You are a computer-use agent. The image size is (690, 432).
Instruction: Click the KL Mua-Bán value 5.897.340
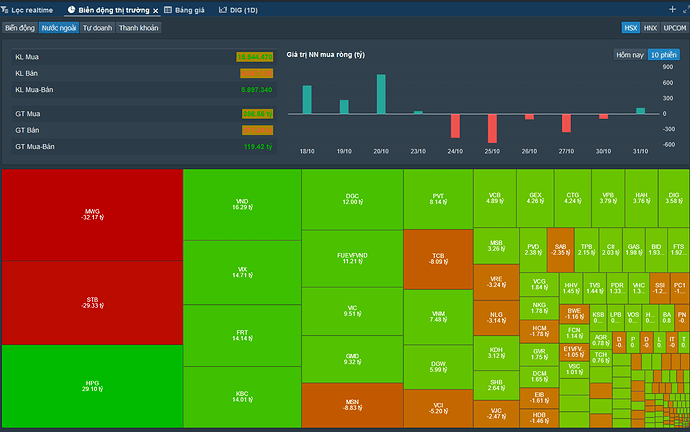(x=257, y=90)
